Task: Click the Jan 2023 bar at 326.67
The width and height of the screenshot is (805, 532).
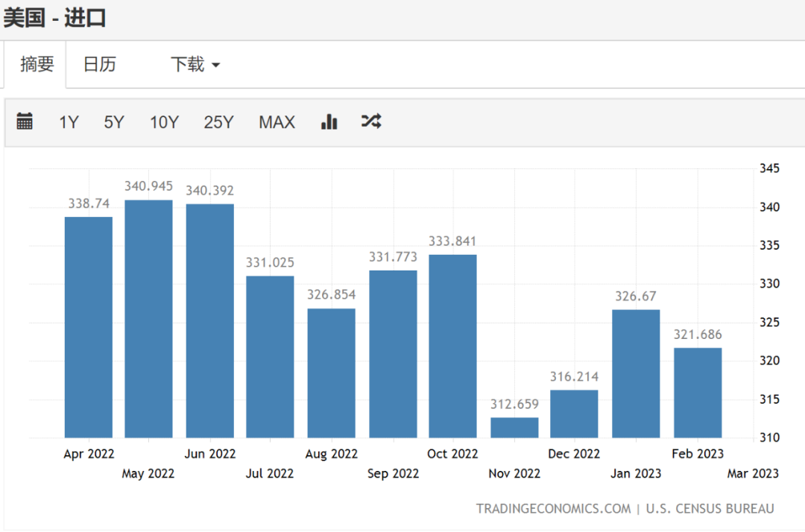Action: [x=636, y=374]
